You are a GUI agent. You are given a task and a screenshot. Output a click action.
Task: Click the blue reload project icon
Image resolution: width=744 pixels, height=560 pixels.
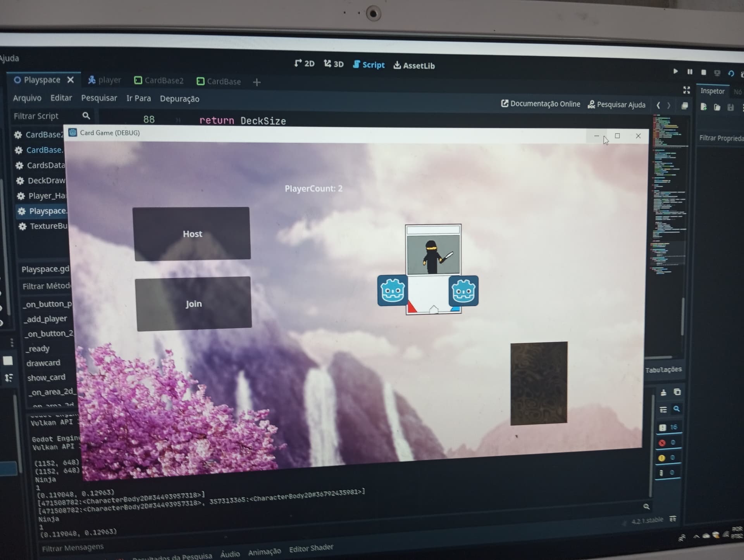coord(731,73)
